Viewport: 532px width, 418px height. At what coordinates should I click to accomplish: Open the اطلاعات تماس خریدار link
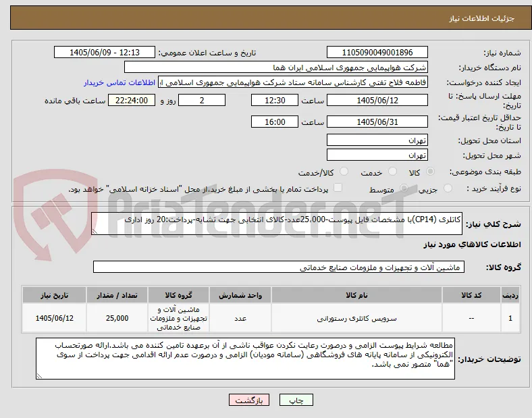119,83
